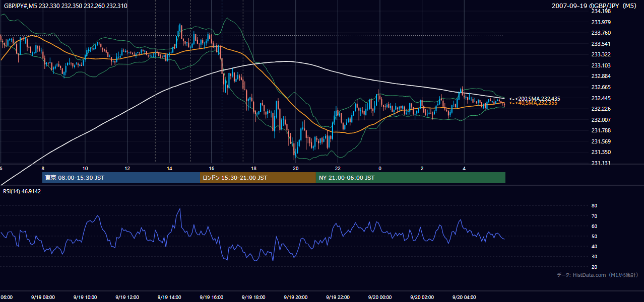Screen dimensions: 644x302
Task: Click hour label 20 on chart axis
Action: pos(295,168)
